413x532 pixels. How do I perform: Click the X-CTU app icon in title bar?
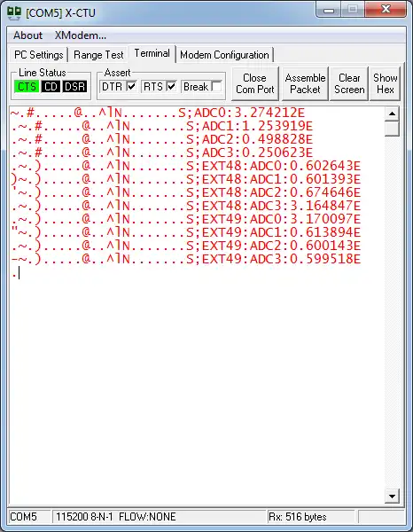14,13
